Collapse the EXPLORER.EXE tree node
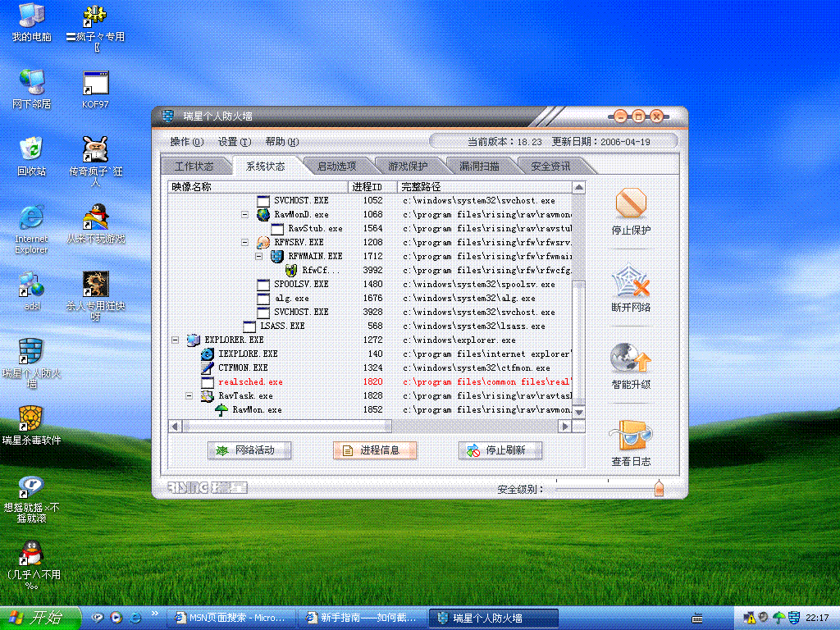This screenshot has height=630, width=840. click(x=175, y=340)
